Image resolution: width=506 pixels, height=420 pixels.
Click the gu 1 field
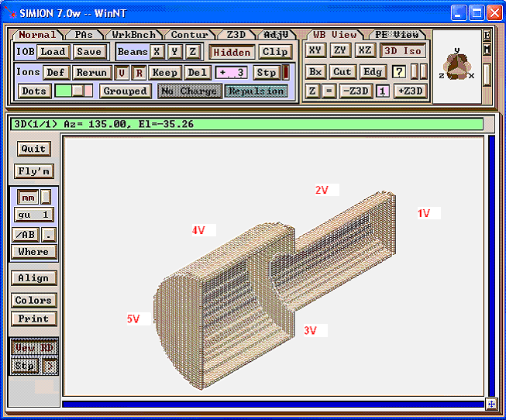(x=34, y=215)
